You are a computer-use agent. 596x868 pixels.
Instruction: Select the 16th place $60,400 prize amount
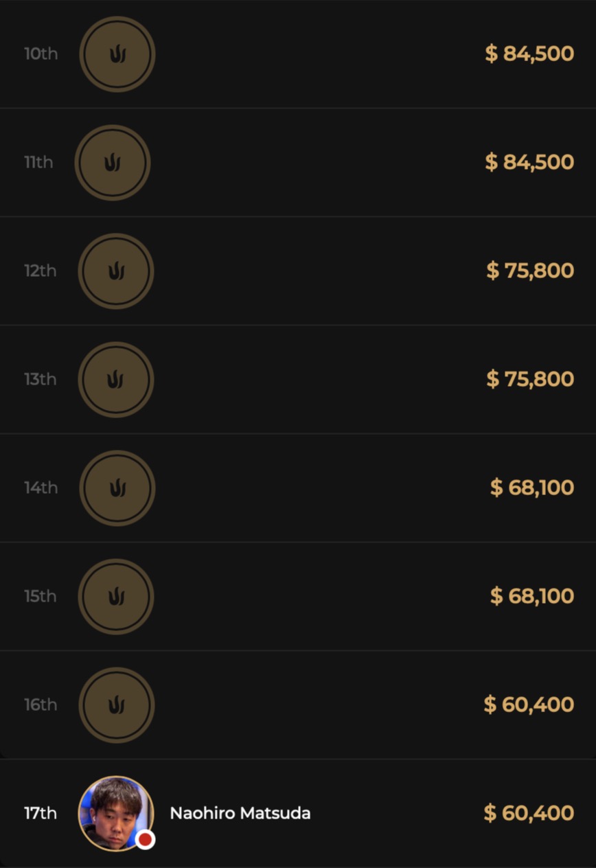coord(529,705)
